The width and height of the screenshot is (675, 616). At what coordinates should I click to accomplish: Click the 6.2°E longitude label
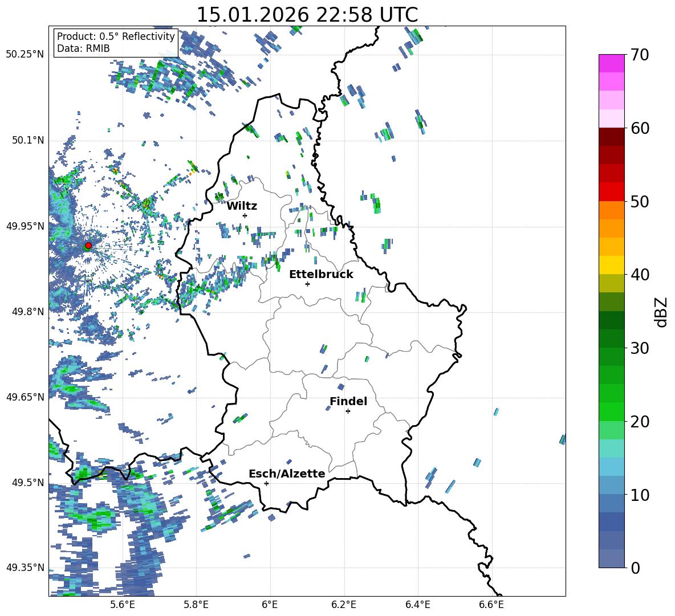coord(344,605)
